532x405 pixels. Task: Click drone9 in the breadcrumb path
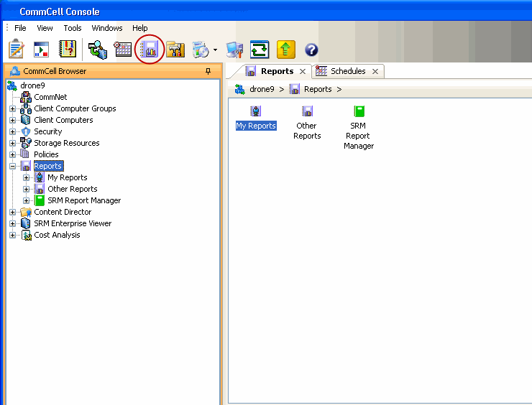tap(262, 90)
